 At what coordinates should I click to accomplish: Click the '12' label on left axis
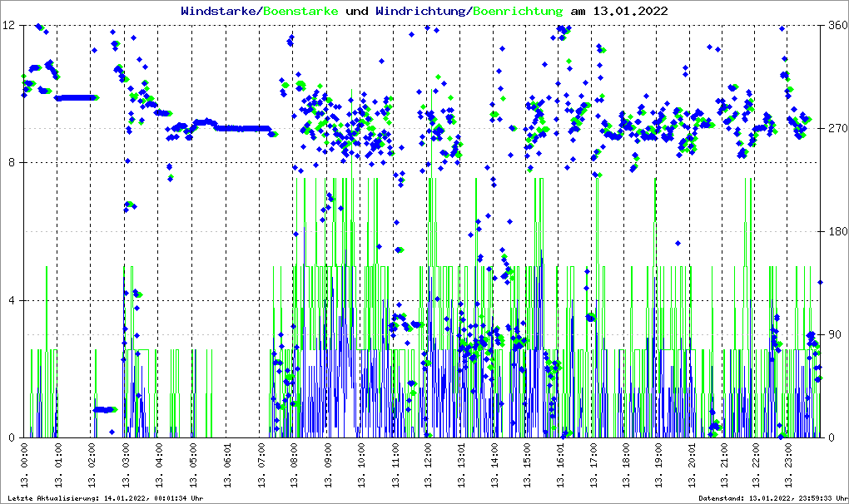pos(10,25)
